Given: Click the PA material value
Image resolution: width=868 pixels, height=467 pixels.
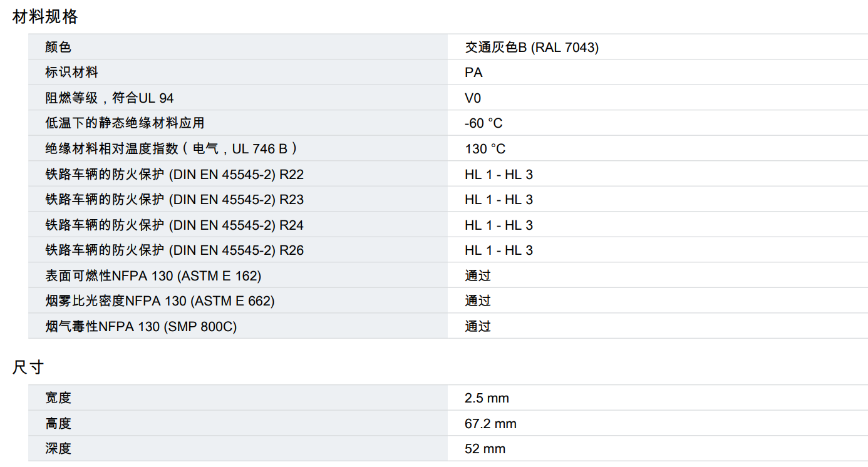Looking at the screenshot, I should 473,73.
